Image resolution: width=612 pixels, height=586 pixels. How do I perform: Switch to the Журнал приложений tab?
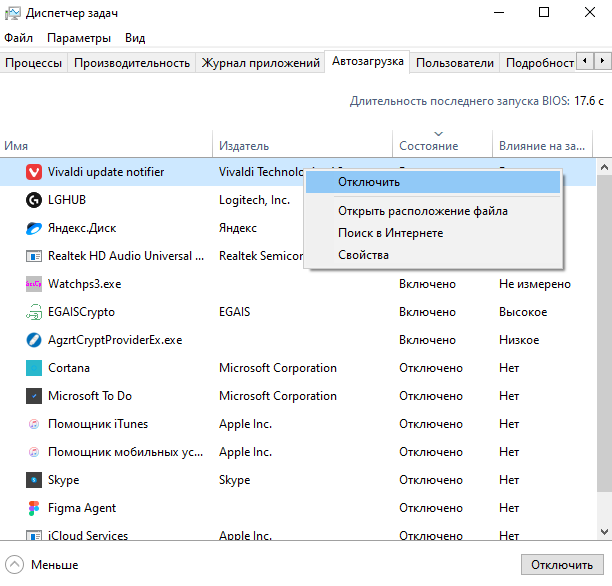tap(260, 63)
